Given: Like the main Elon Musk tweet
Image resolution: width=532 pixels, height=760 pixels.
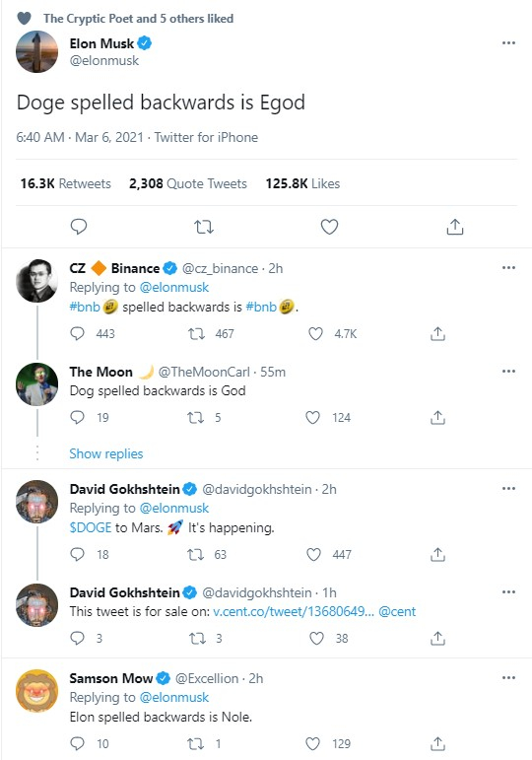Looking at the screenshot, I should click(329, 227).
